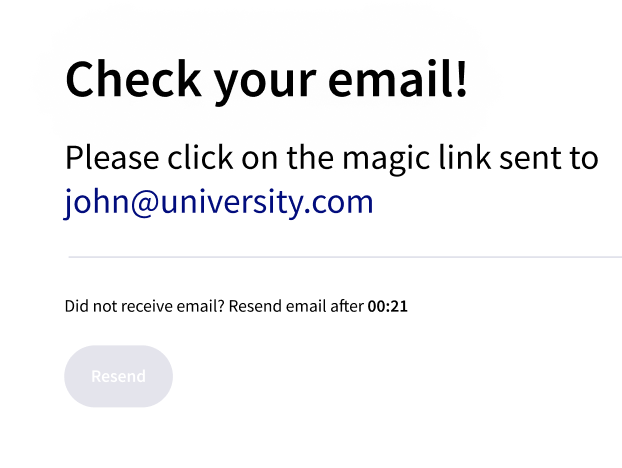This screenshot has height=468, width=622.
Task: Click the 00:21 countdown timer
Action: [388, 306]
